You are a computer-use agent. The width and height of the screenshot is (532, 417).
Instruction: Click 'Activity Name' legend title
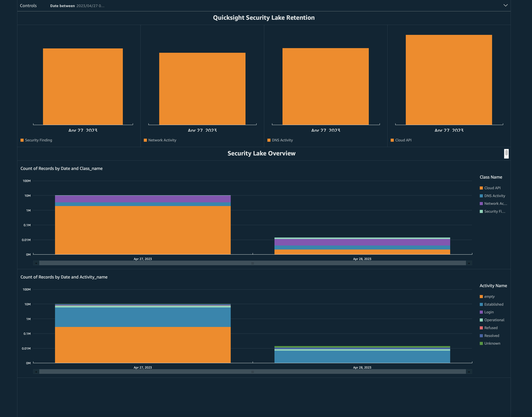pyautogui.click(x=493, y=286)
